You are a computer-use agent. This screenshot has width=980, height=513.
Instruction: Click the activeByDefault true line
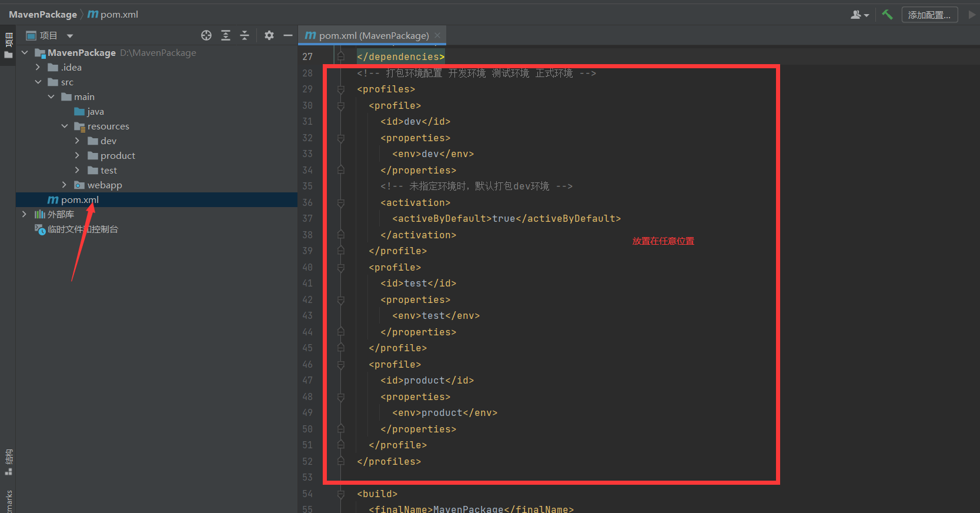(x=506, y=218)
